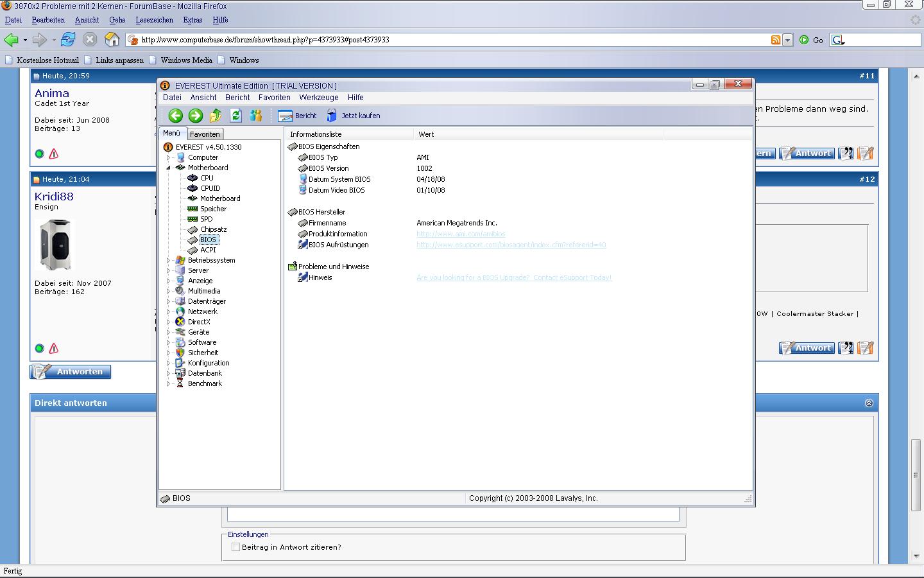
Task: Click Jetzt kaufen toolbar button
Action: click(353, 116)
